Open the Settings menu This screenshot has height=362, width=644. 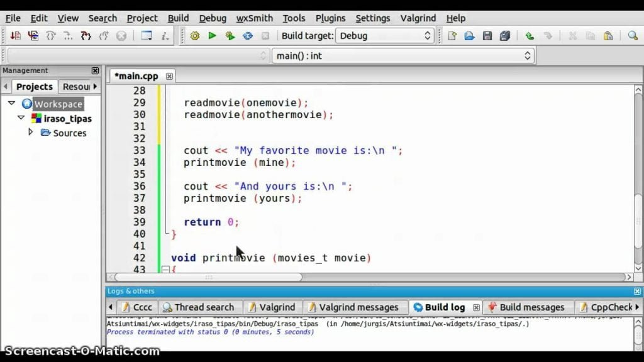372,18
